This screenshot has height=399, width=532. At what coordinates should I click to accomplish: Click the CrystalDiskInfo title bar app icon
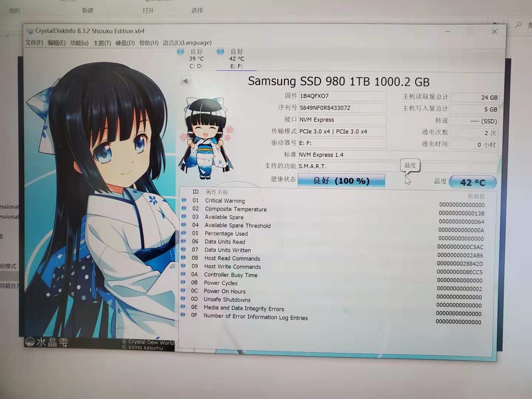pyautogui.click(x=30, y=31)
